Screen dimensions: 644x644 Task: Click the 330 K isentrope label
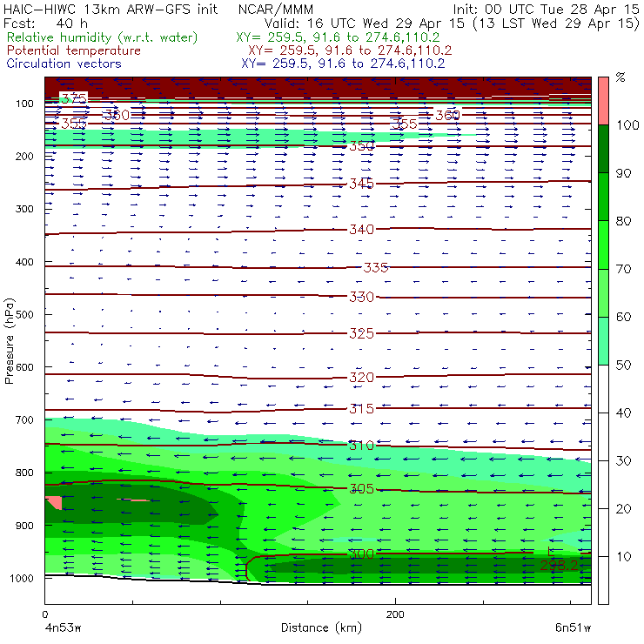361,297
